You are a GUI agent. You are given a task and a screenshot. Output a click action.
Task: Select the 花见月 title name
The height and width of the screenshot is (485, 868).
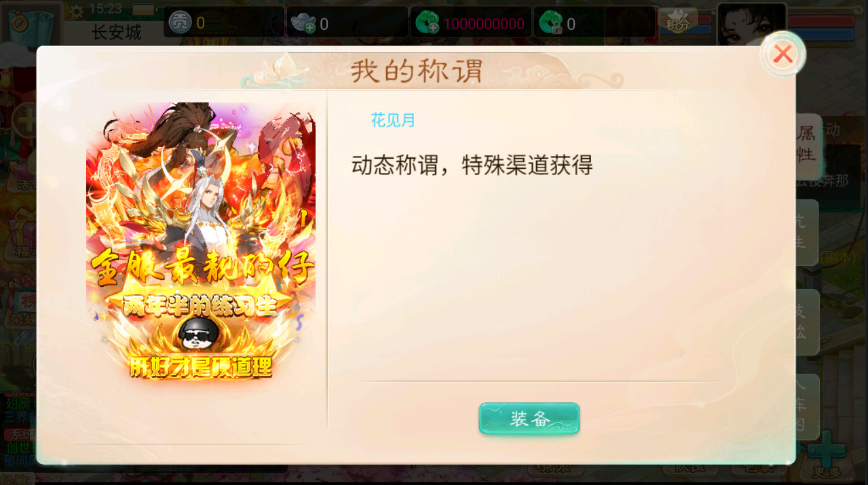click(x=393, y=120)
